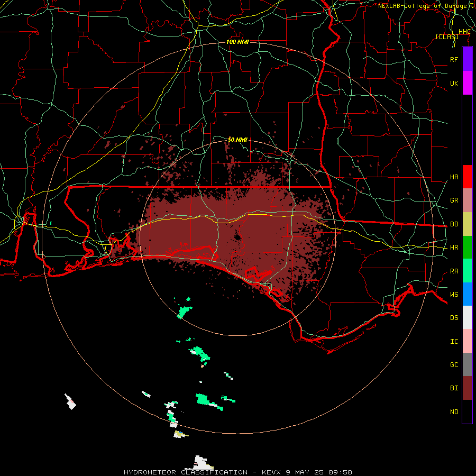Click the 100 NMI range ring label
This screenshot has width=476, height=476.
pos(237,42)
